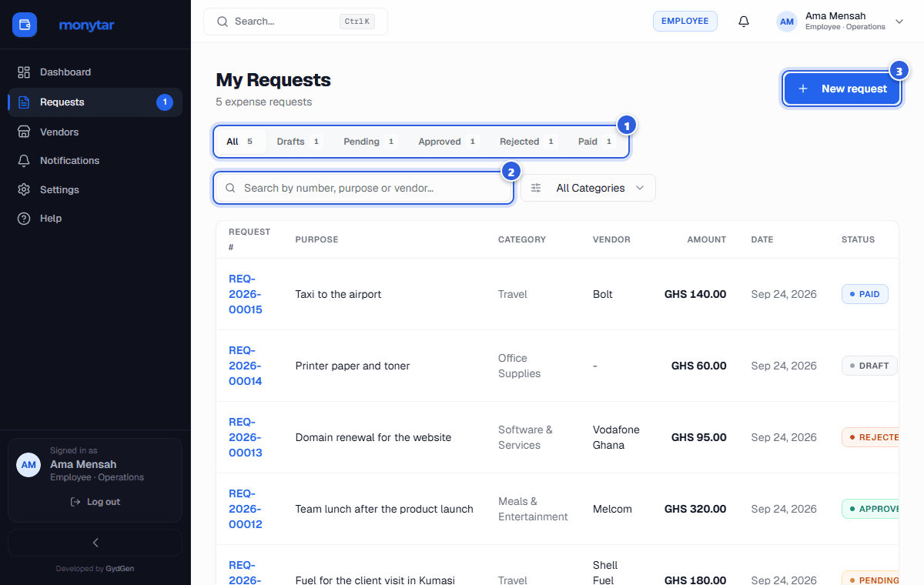This screenshot has width=924, height=585.
Task: Open the All Categories dropdown
Action: point(588,188)
